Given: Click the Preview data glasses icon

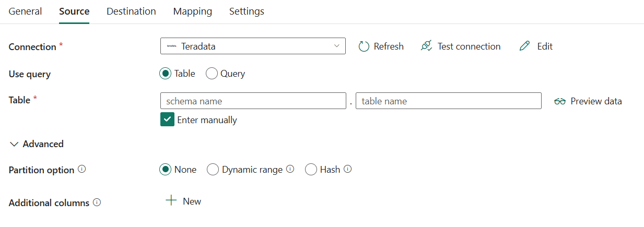Looking at the screenshot, I should tap(560, 101).
